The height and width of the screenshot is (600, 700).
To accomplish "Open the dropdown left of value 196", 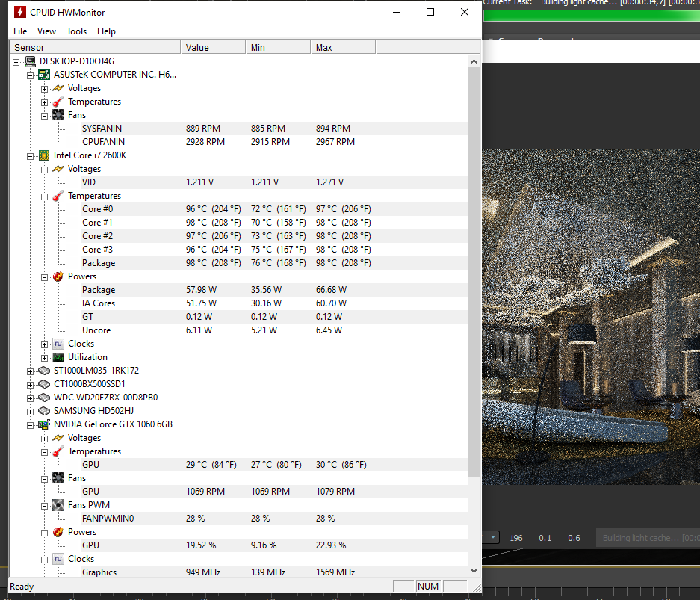I will click(493, 537).
